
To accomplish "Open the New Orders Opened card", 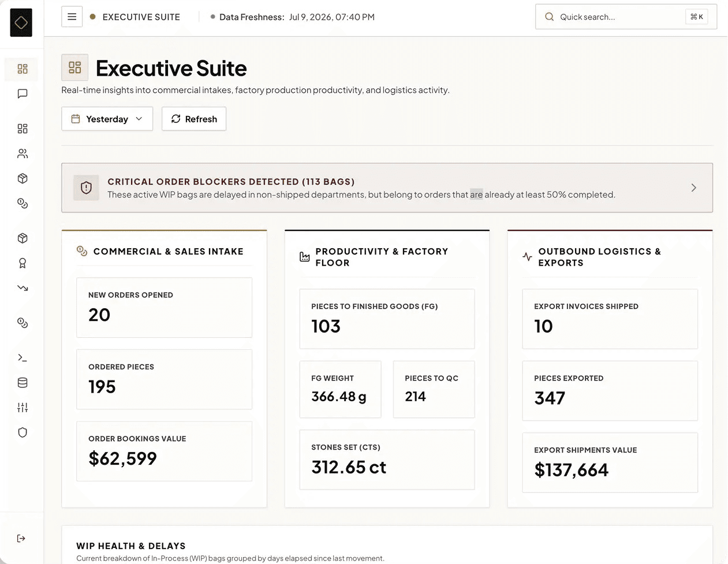I will coord(165,308).
